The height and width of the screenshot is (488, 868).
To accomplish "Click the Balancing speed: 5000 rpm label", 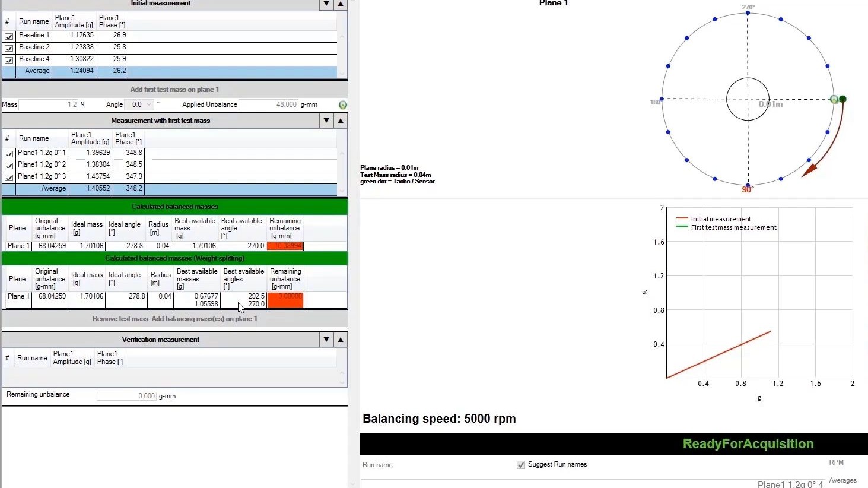I will point(439,419).
